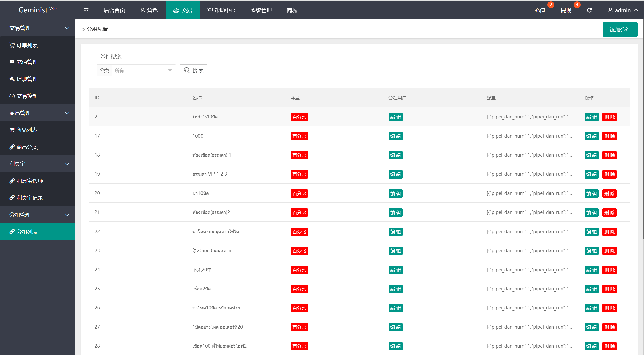
Task: Open the 系统管理 top menu
Action: point(261,10)
